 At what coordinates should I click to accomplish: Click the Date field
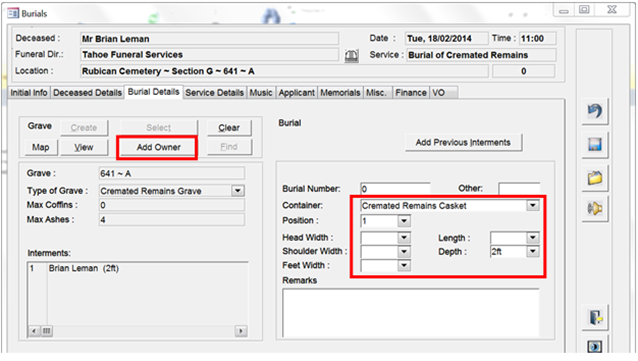pyautogui.click(x=446, y=39)
